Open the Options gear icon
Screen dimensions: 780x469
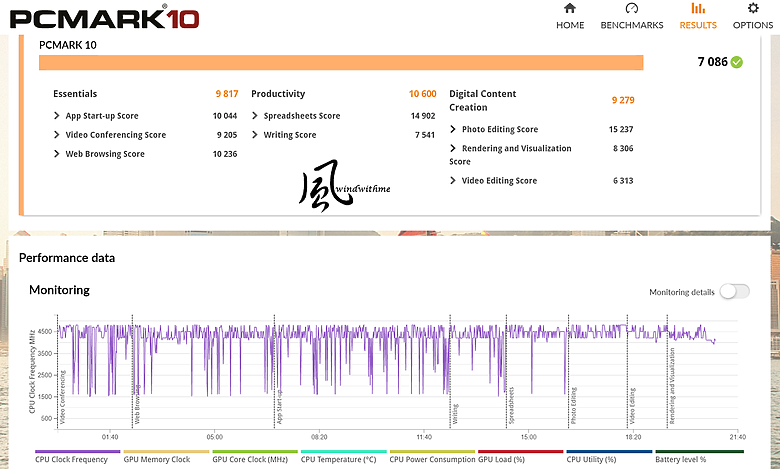[x=753, y=8]
